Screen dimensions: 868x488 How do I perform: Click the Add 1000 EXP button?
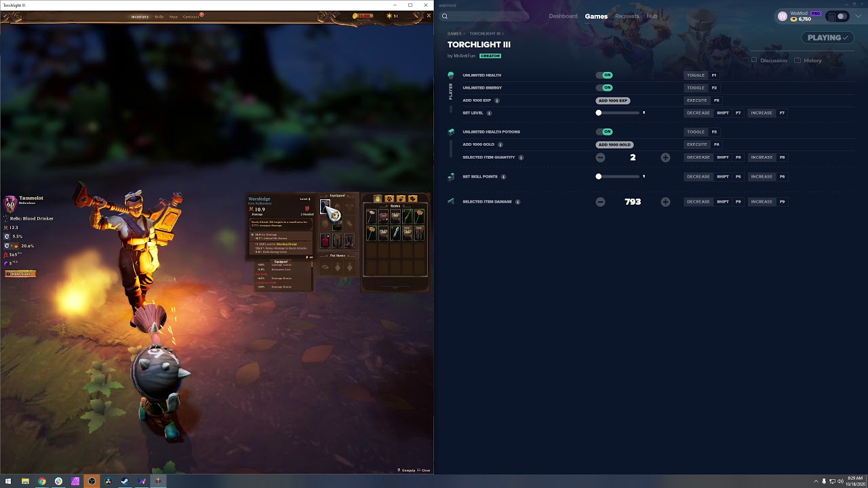click(x=613, y=100)
